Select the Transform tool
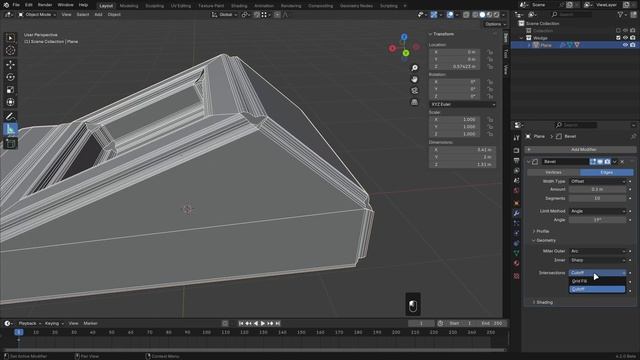Image resolution: width=640 pixels, height=360 pixels. coord(10,102)
